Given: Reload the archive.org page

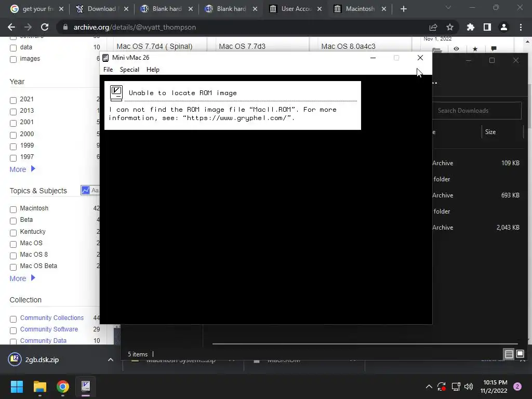Looking at the screenshot, I should pyautogui.click(x=45, y=27).
